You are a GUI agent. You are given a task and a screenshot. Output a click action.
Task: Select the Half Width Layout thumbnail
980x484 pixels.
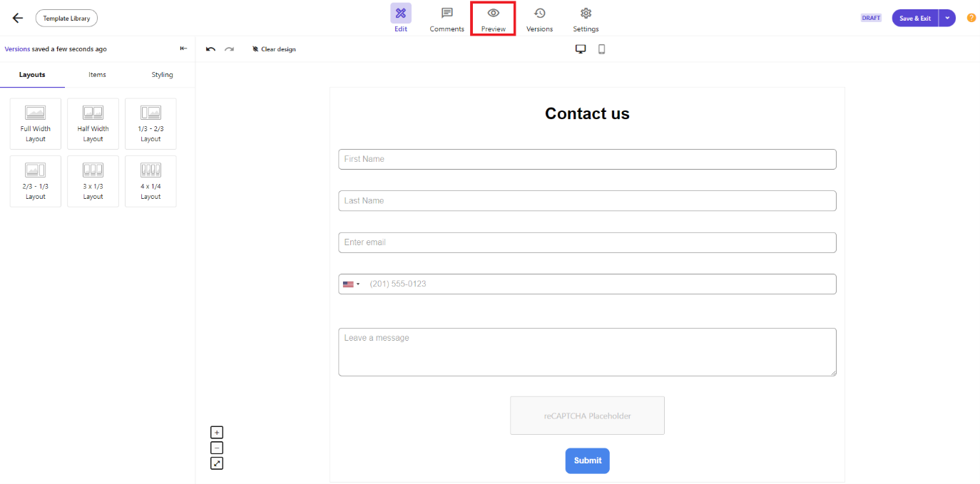click(x=93, y=124)
